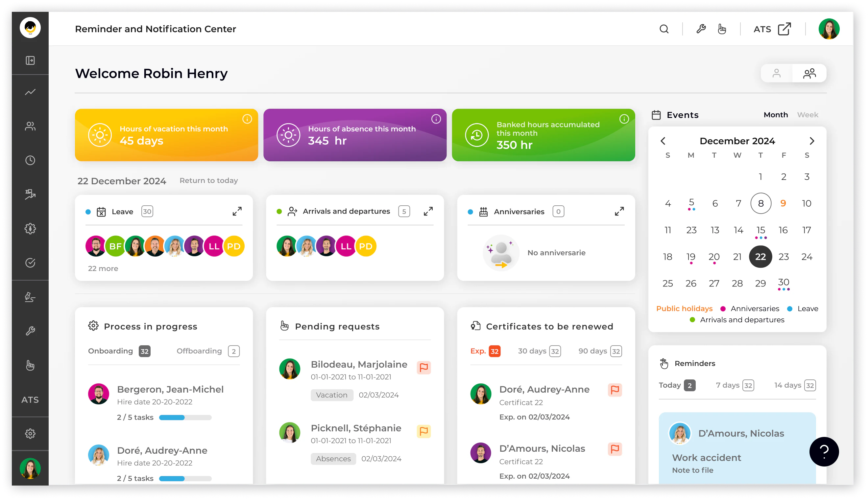Open the electronic signature tool in sidebar

click(30, 297)
